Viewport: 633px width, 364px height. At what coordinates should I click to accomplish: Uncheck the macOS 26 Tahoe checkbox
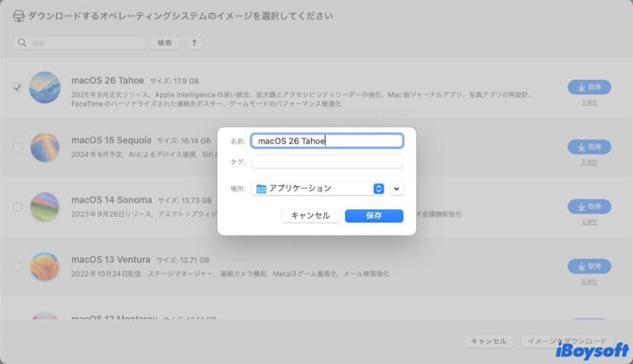17,87
